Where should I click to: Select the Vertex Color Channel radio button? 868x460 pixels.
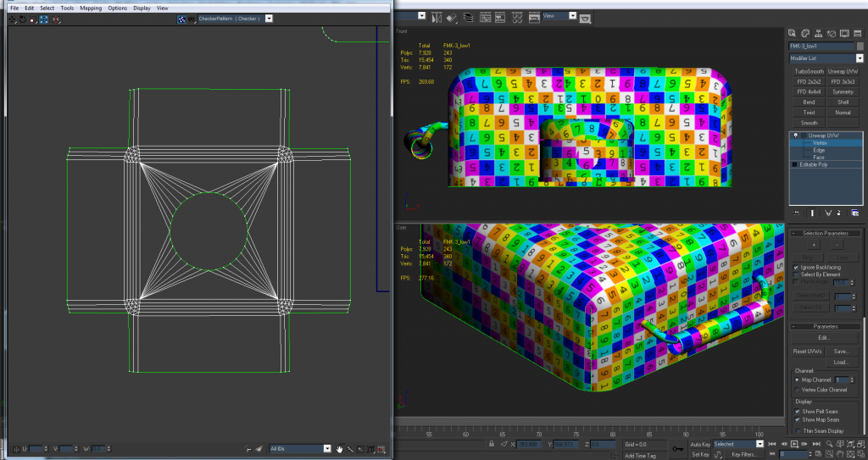[797, 390]
